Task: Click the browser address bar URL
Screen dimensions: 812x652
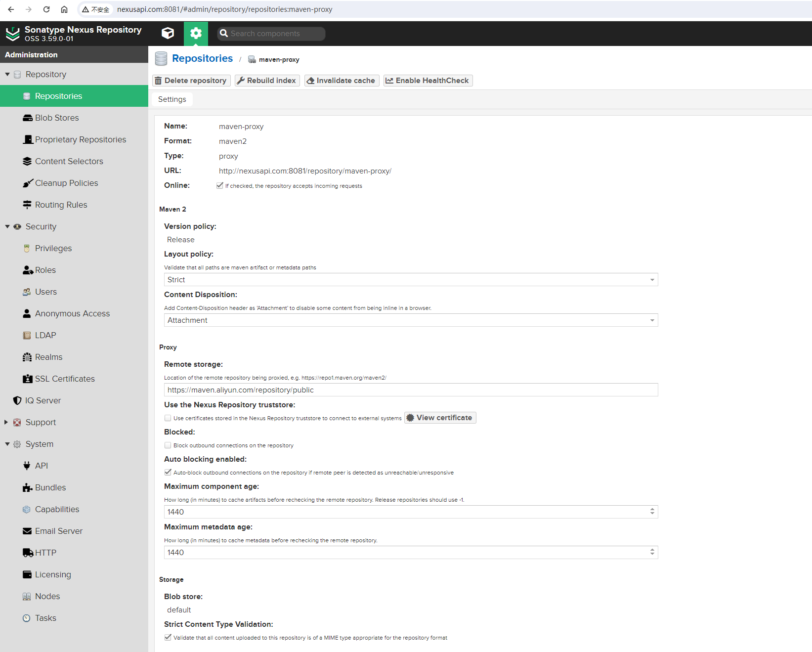Action: (224, 9)
